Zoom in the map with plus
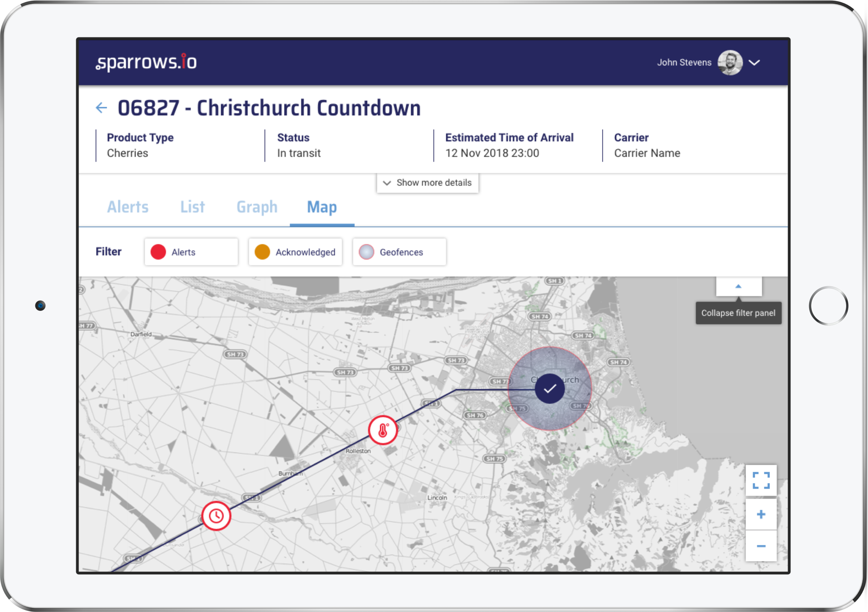Screen dimensions: 868x612 coord(761,514)
